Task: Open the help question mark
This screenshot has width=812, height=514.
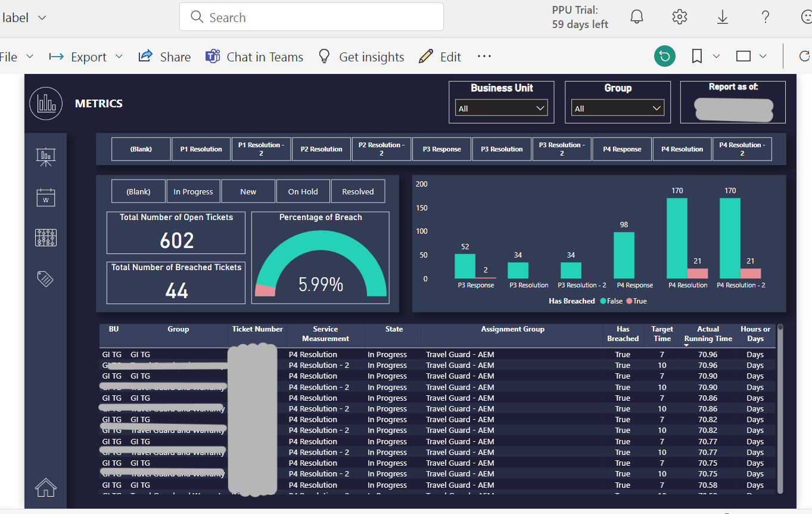Action: click(x=766, y=17)
